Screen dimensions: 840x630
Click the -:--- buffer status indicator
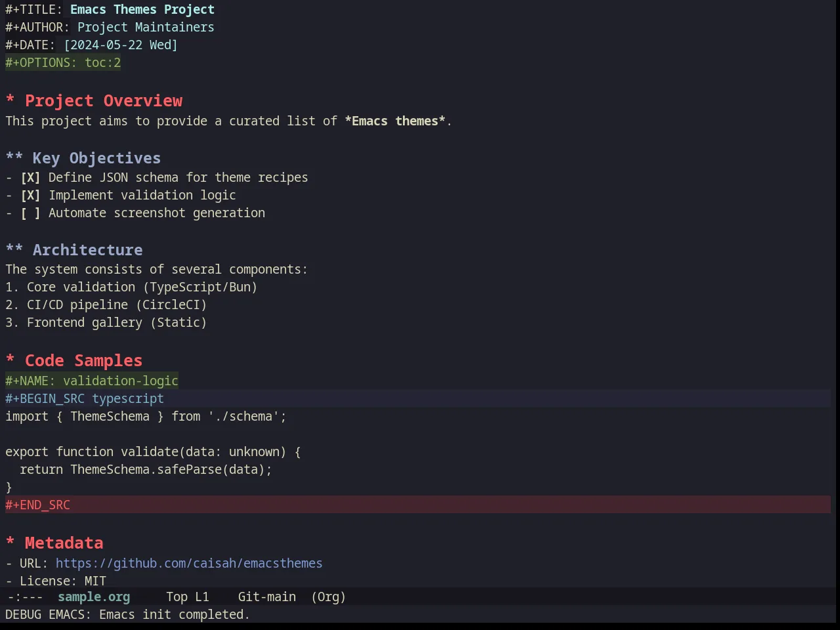pyautogui.click(x=25, y=597)
